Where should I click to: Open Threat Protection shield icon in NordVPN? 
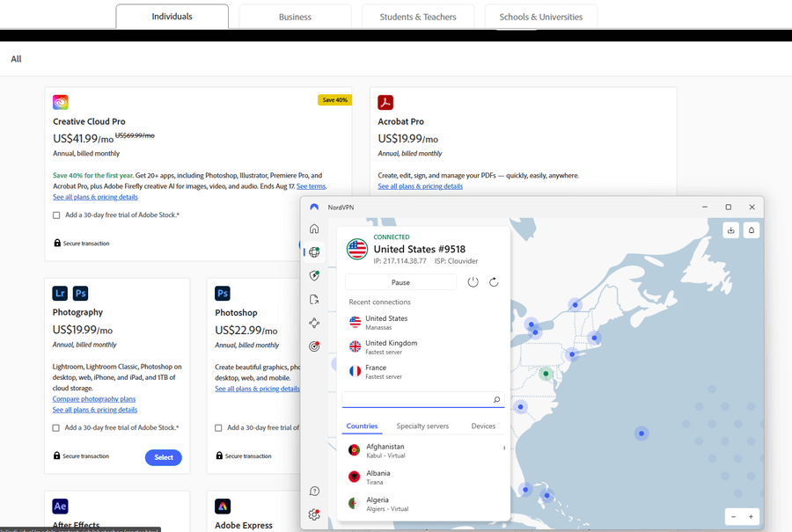pos(314,275)
